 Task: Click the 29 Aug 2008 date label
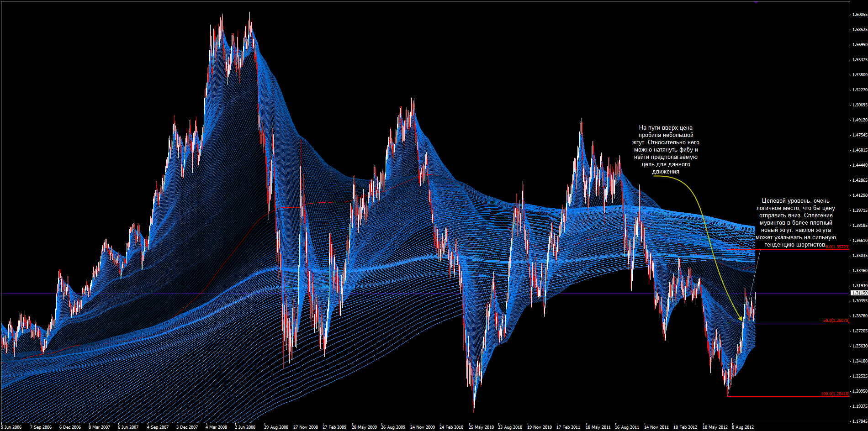point(276,427)
